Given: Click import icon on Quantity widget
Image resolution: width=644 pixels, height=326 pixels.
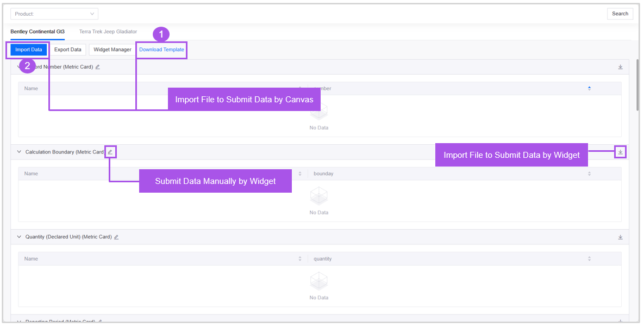Looking at the screenshot, I should pos(620,237).
